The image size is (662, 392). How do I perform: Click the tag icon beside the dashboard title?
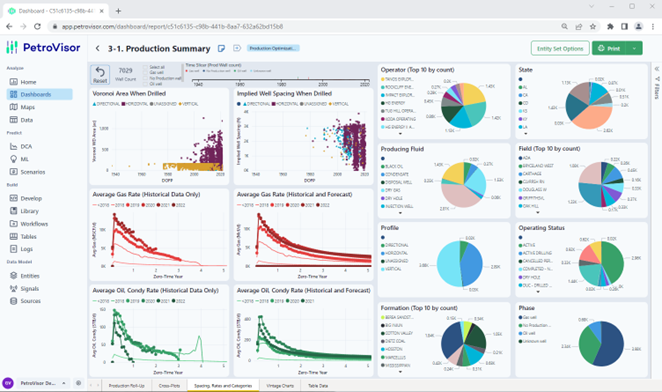237,48
